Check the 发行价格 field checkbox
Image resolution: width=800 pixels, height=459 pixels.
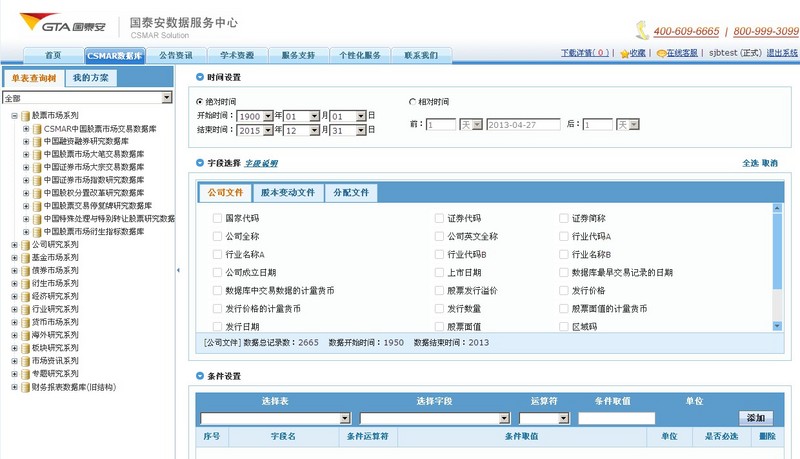coord(564,291)
